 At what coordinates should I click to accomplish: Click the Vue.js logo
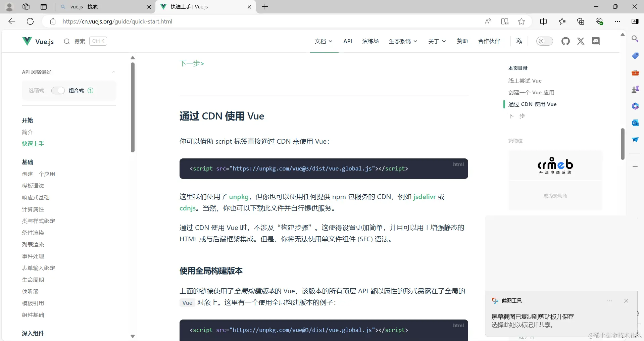[x=38, y=41]
